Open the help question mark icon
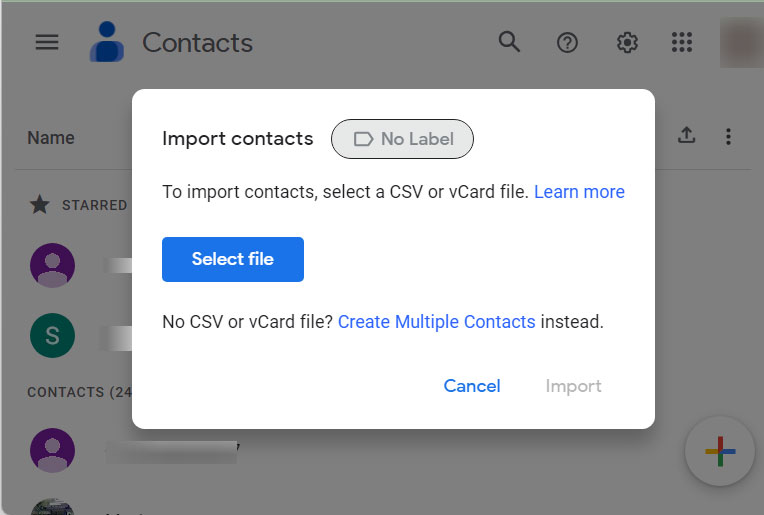 point(568,42)
